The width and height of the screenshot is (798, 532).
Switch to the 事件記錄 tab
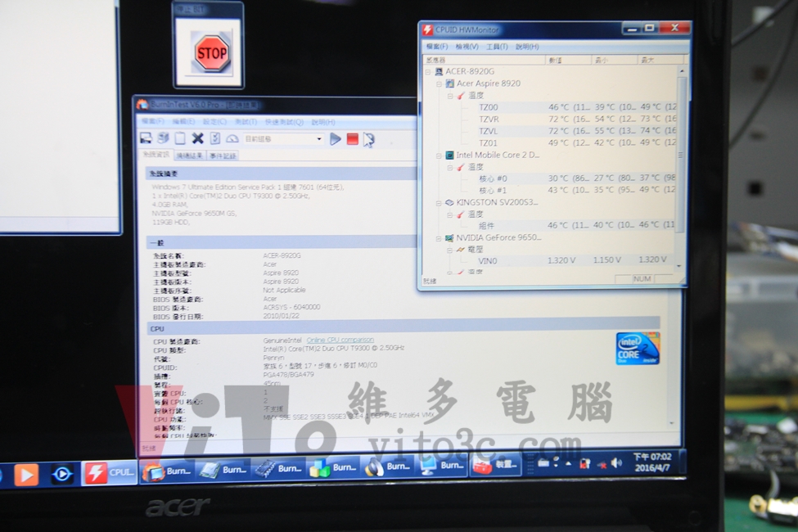coord(223,156)
